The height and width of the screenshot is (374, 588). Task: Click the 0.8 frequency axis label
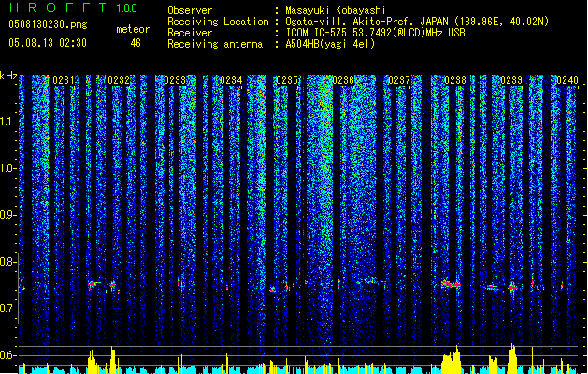coord(7,262)
